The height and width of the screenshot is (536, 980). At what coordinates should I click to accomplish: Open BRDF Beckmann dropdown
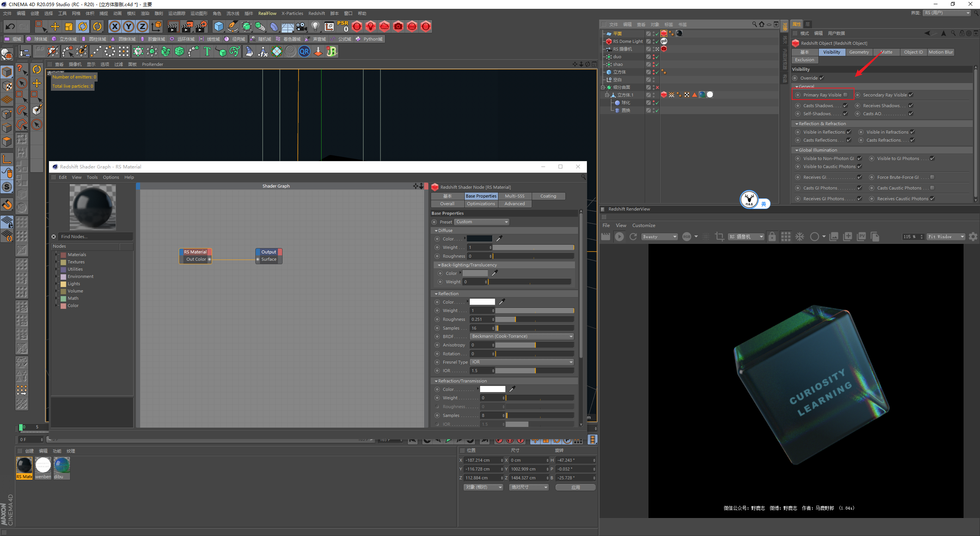coord(522,337)
